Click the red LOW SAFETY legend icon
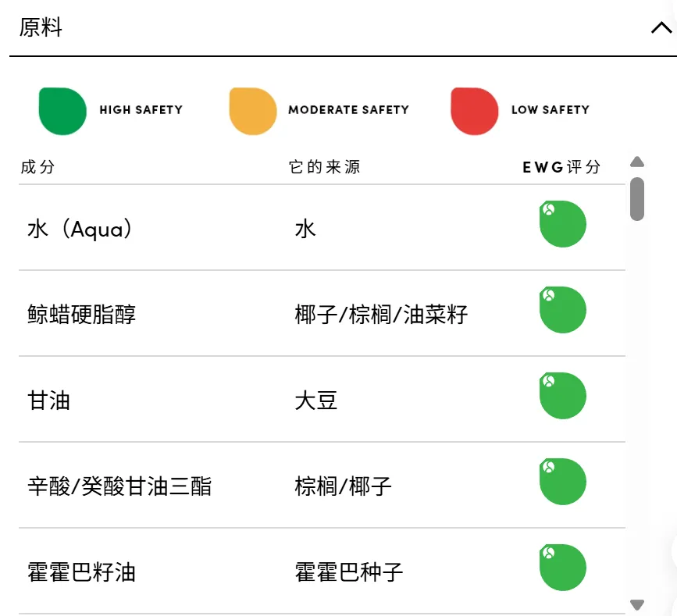The image size is (677, 616). coord(475,110)
